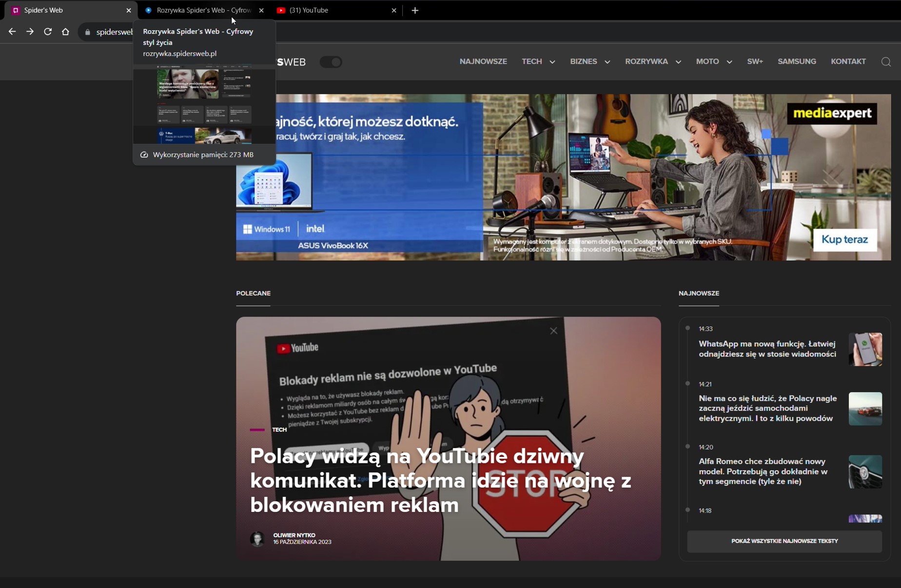Open the SW+ menu item
Screen dimensions: 901x588
click(755, 61)
